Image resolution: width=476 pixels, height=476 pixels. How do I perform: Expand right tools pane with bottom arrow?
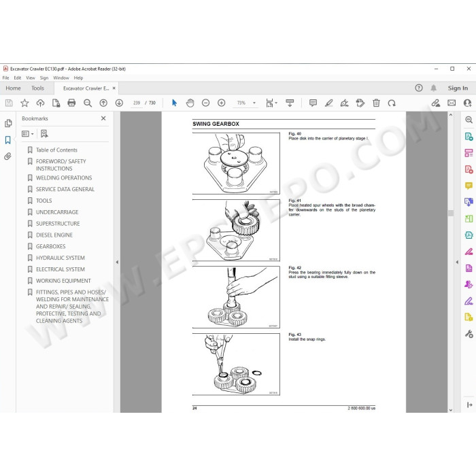[x=469, y=405]
